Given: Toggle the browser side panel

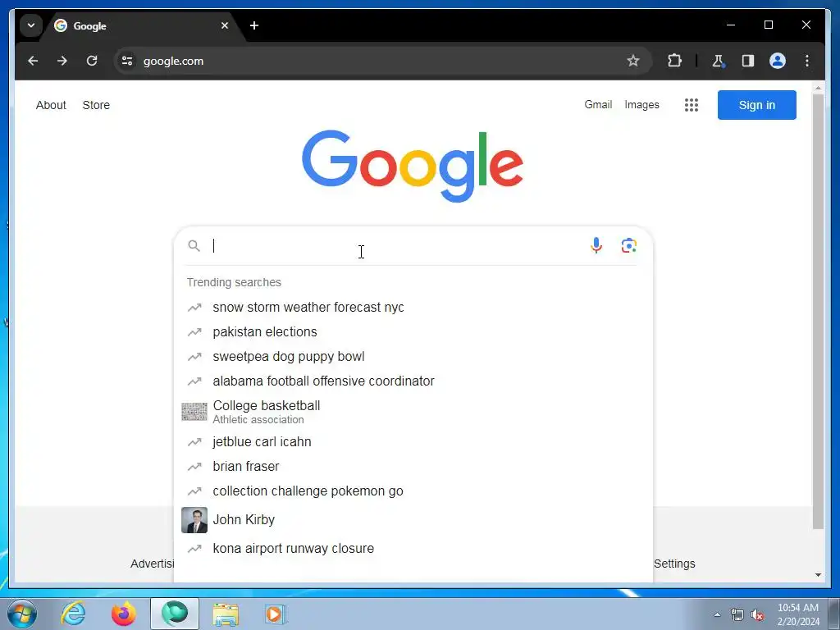Looking at the screenshot, I should (748, 61).
